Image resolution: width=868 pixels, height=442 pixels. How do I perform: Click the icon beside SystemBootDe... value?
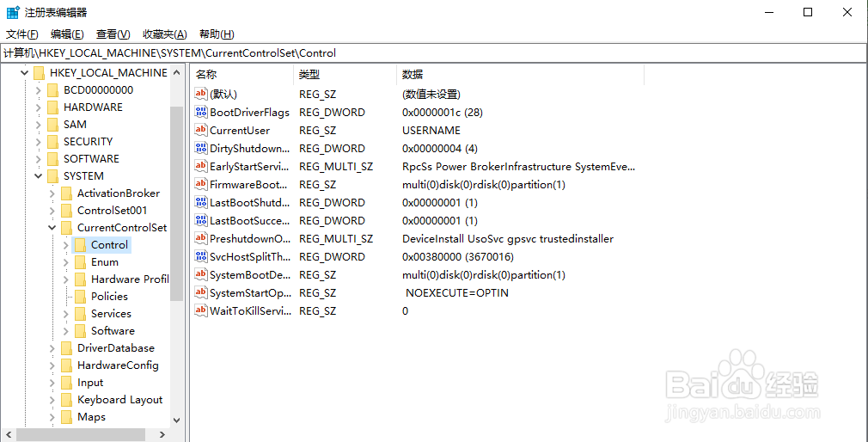coord(201,274)
